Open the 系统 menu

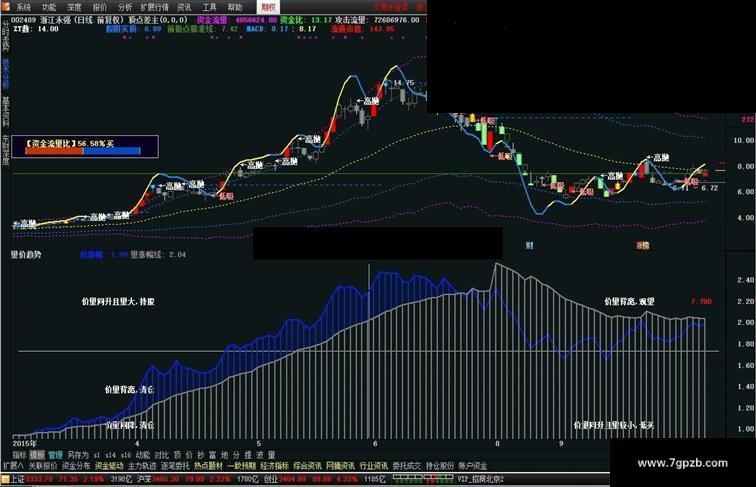point(24,7)
